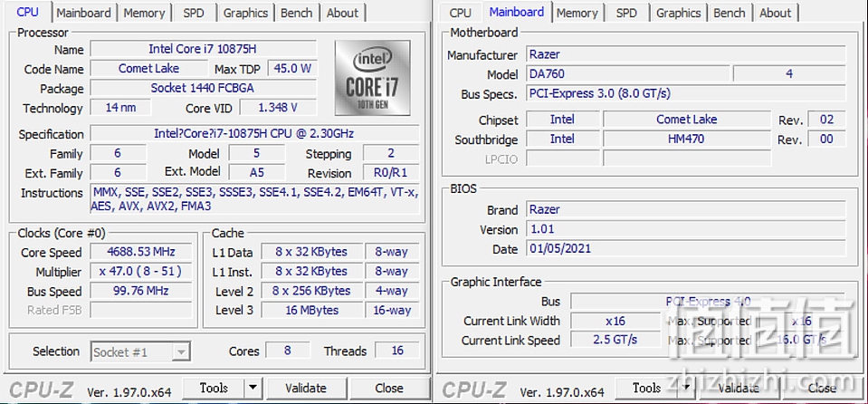Click the Revision value R0/R1
This screenshot has width=868, height=404.
click(x=391, y=172)
